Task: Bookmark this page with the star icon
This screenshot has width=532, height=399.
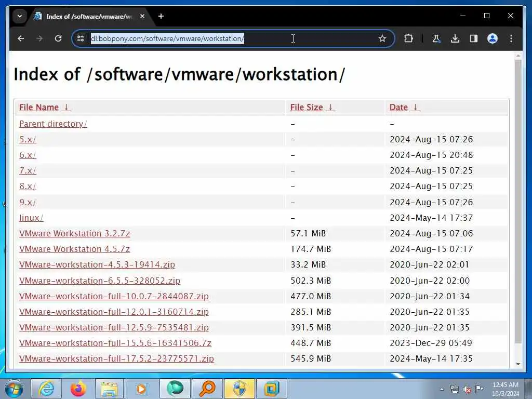Action: (382, 38)
